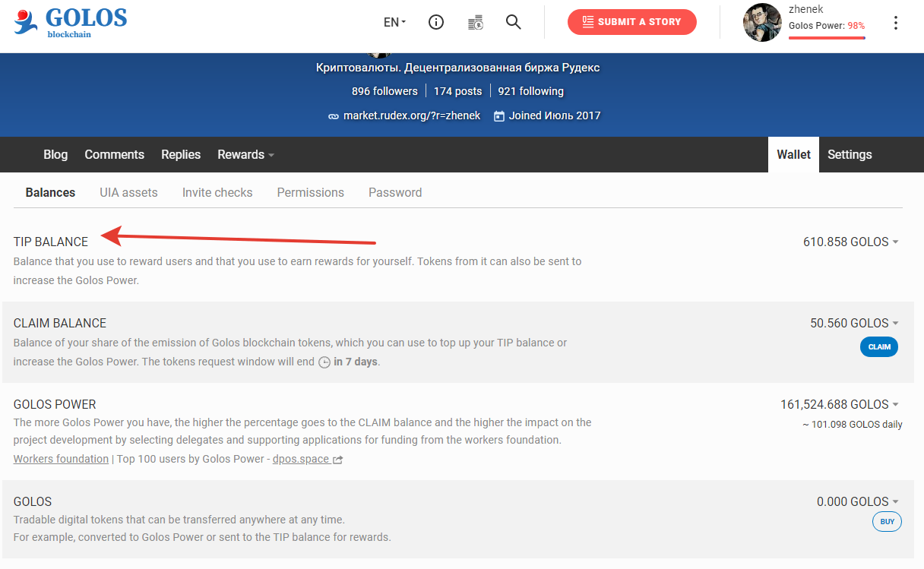Click the CLAIM BALANCE heading
Viewport: 924px width, 569px height.
[x=60, y=323]
